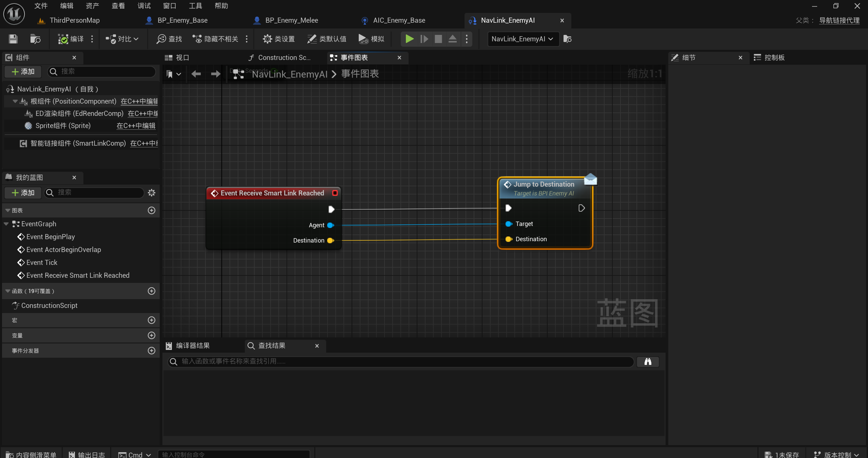
Task: Toggle Simulate mode button
Action: click(x=371, y=39)
